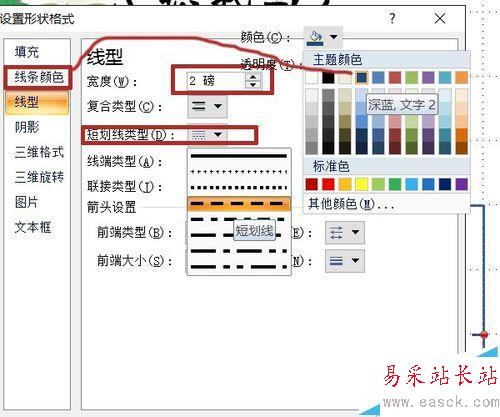The image size is (500, 417).
Task: Pick the blue standard color
Action: coord(428,184)
